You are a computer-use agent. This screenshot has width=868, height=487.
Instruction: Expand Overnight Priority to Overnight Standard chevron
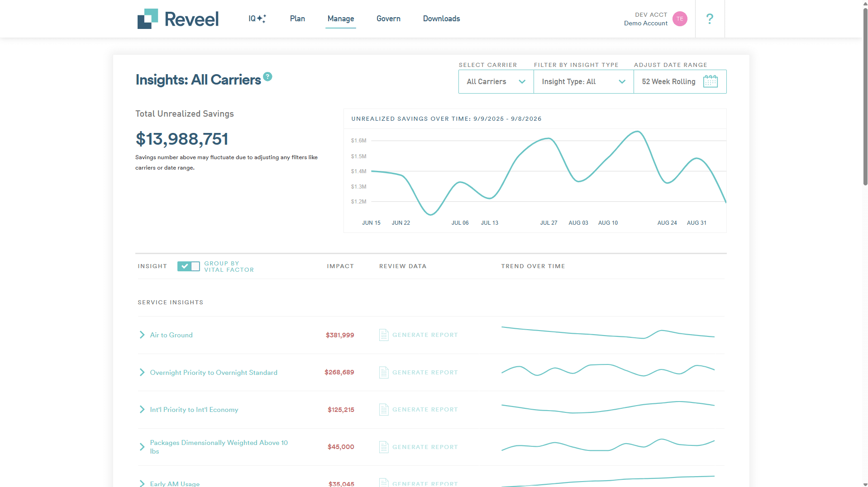[142, 372]
